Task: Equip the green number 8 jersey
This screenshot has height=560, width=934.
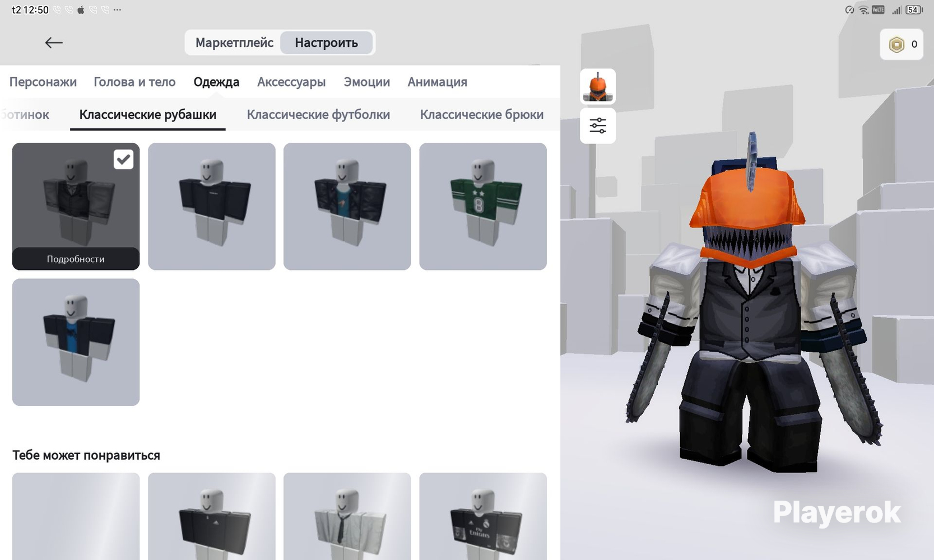Action: click(x=483, y=206)
